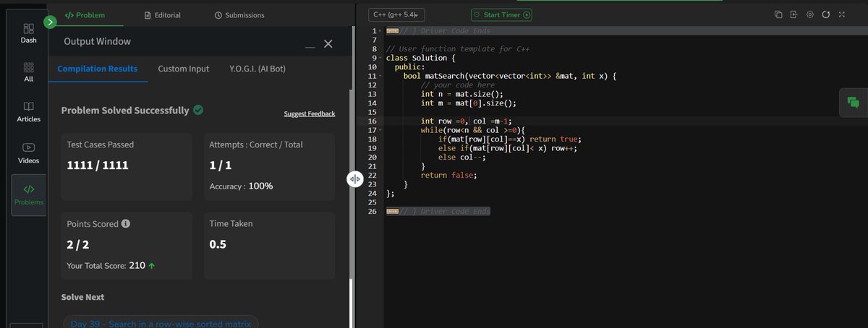Close the Output Window
This screenshot has width=868, height=328.
pyautogui.click(x=328, y=44)
